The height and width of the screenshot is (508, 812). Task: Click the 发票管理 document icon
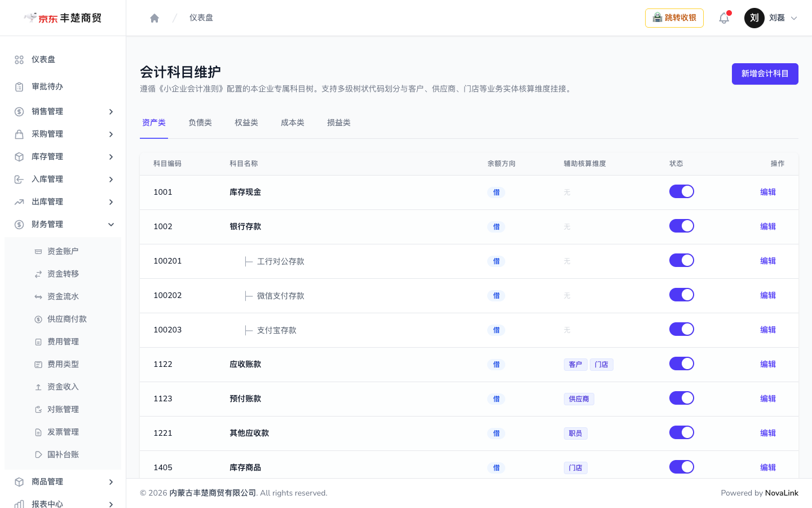38,432
